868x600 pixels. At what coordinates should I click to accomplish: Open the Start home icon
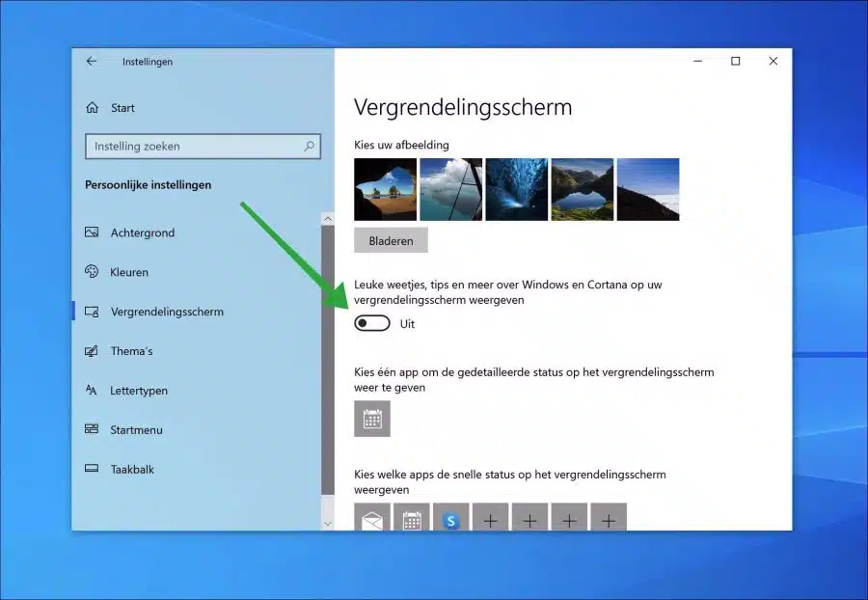92,107
